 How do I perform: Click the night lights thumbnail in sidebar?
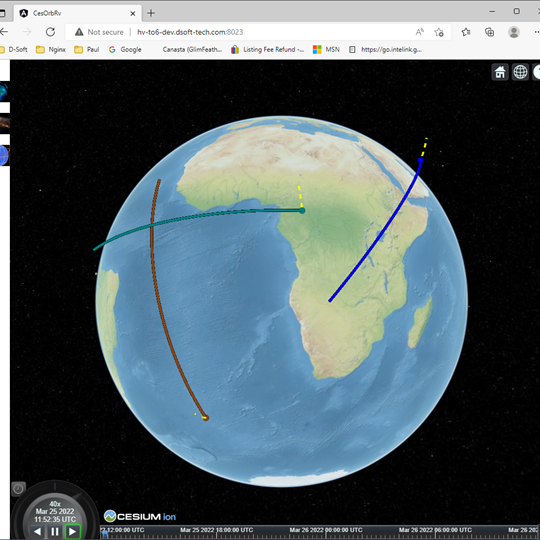[4, 124]
